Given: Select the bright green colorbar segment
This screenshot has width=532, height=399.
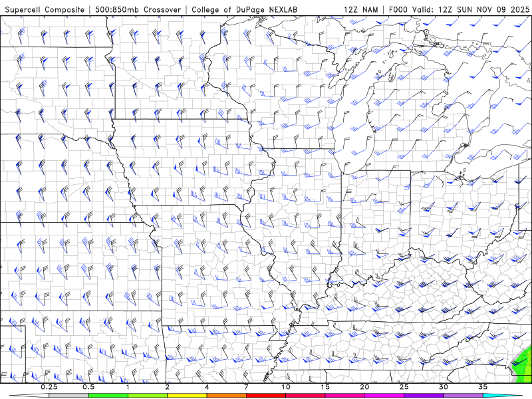Looking at the screenshot, I should click(x=108, y=396).
